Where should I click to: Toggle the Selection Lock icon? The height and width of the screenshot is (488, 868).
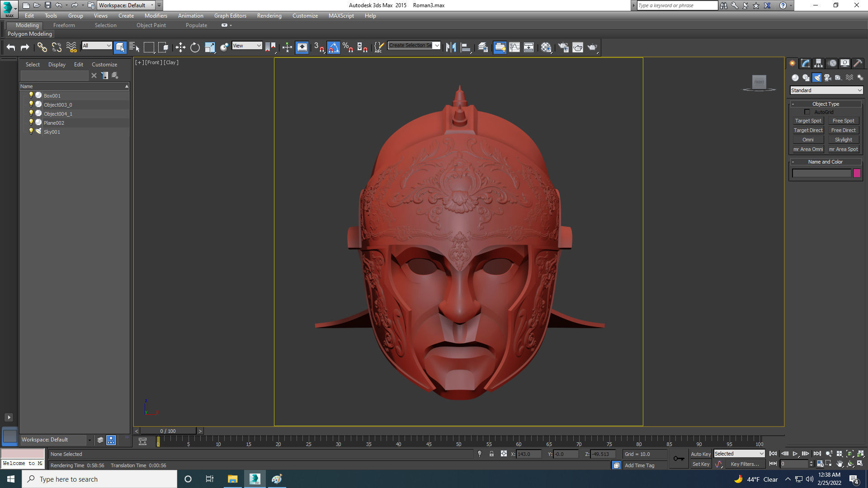point(491,454)
